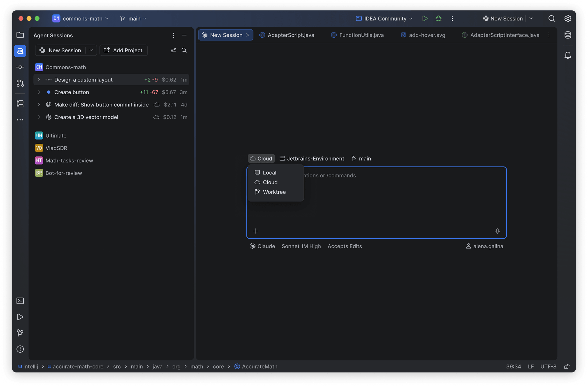Viewport: 588px width, 386px height.
Task: Open the commons-math project dropdown
Action: (81, 18)
